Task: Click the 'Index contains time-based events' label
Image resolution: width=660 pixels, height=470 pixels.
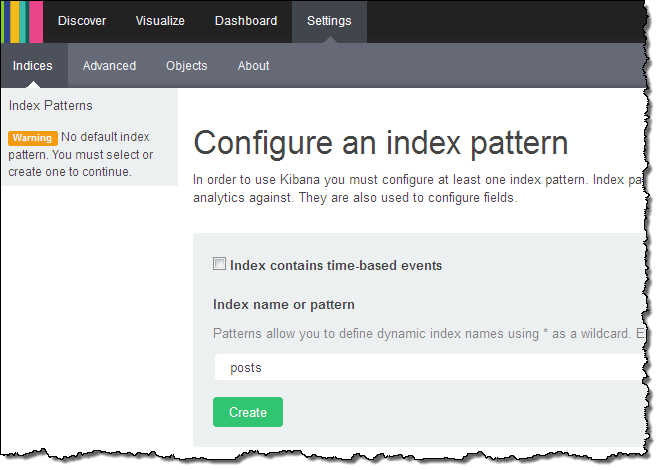Action: point(336,266)
